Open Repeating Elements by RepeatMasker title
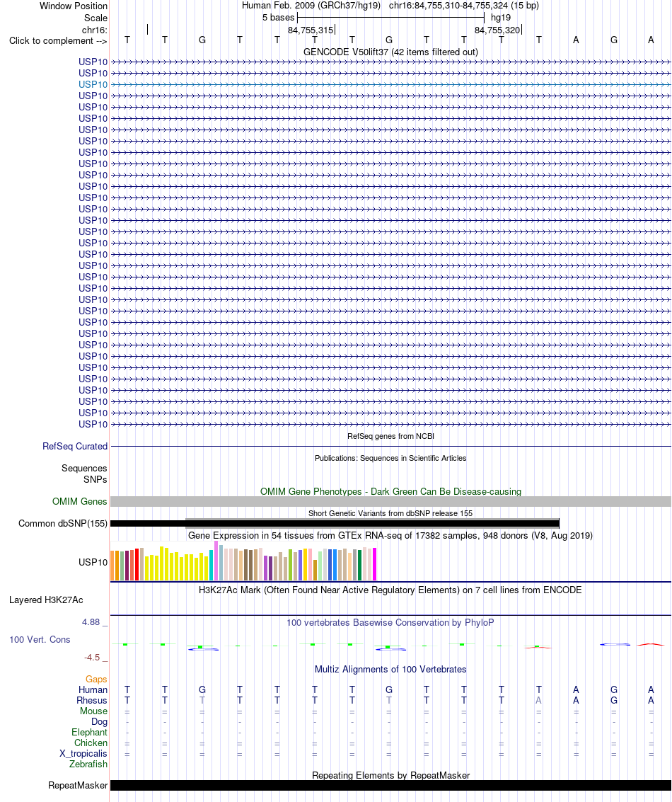 click(x=390, y=775)
